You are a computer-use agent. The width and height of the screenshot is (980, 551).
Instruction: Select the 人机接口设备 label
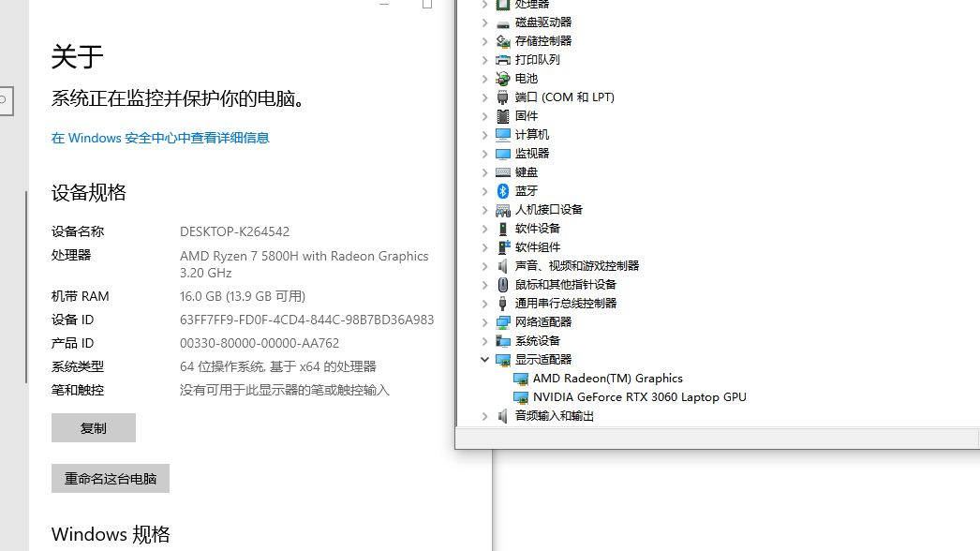point(548,210)
